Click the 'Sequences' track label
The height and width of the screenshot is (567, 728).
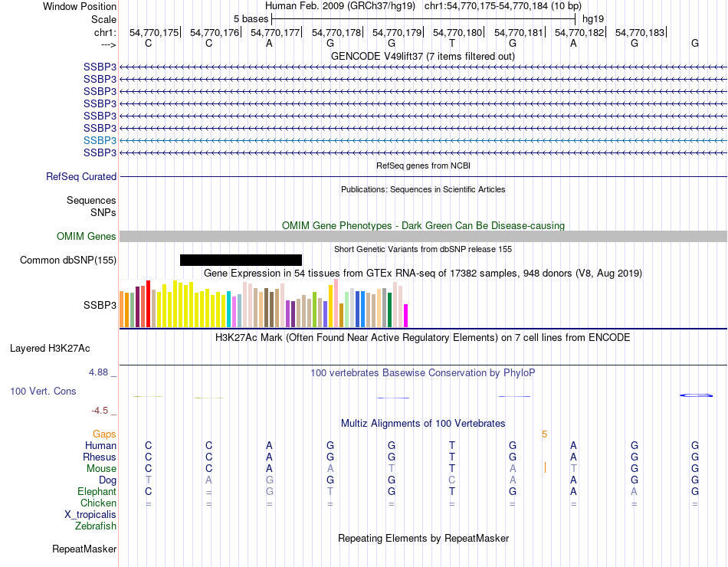click(x=91, y=200)
